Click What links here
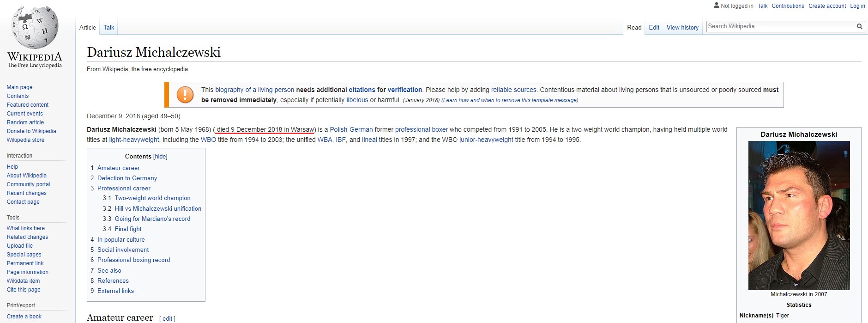 click(26, 228)
